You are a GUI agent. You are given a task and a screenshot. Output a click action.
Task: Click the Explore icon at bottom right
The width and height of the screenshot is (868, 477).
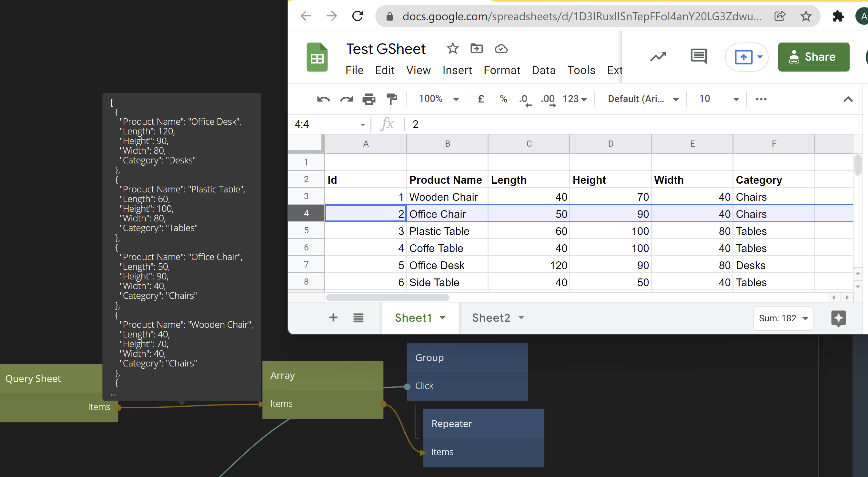tap(838, 318)
